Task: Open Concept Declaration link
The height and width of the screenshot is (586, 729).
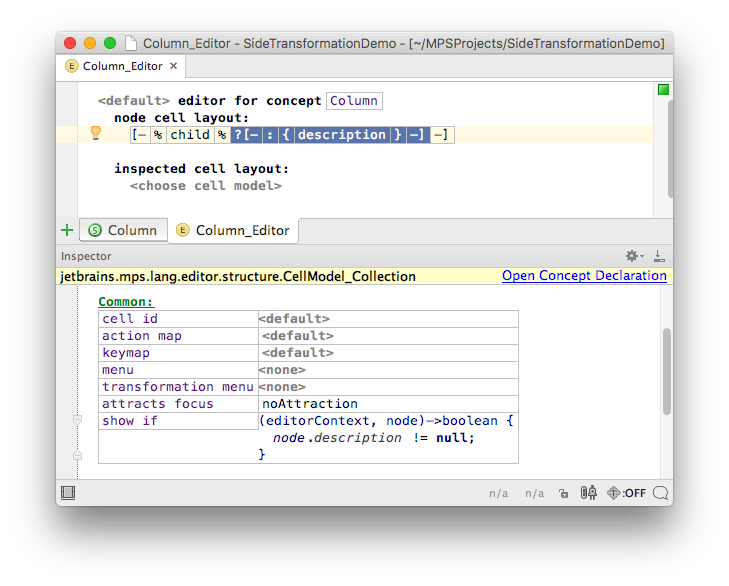Action: pos(584,276)
